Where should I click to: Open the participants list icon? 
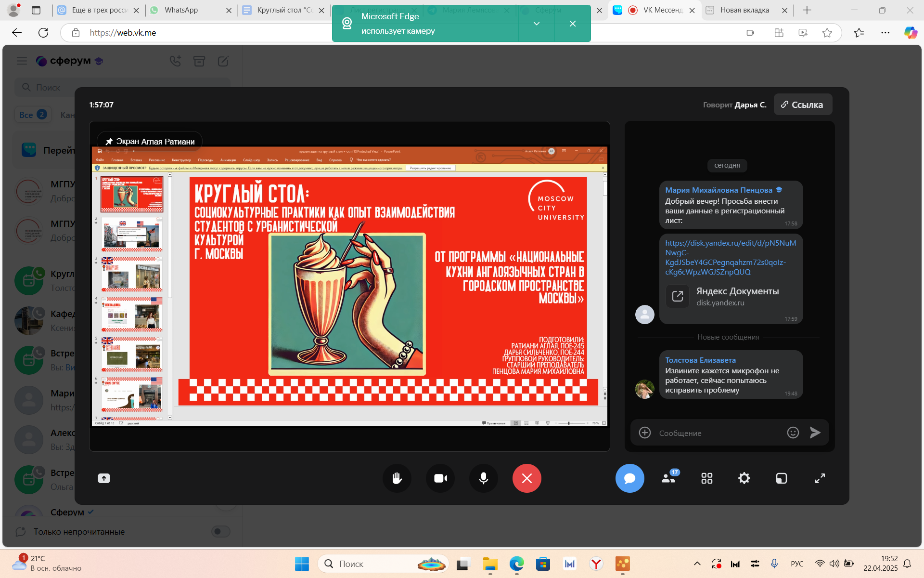(x=669, y=478)
